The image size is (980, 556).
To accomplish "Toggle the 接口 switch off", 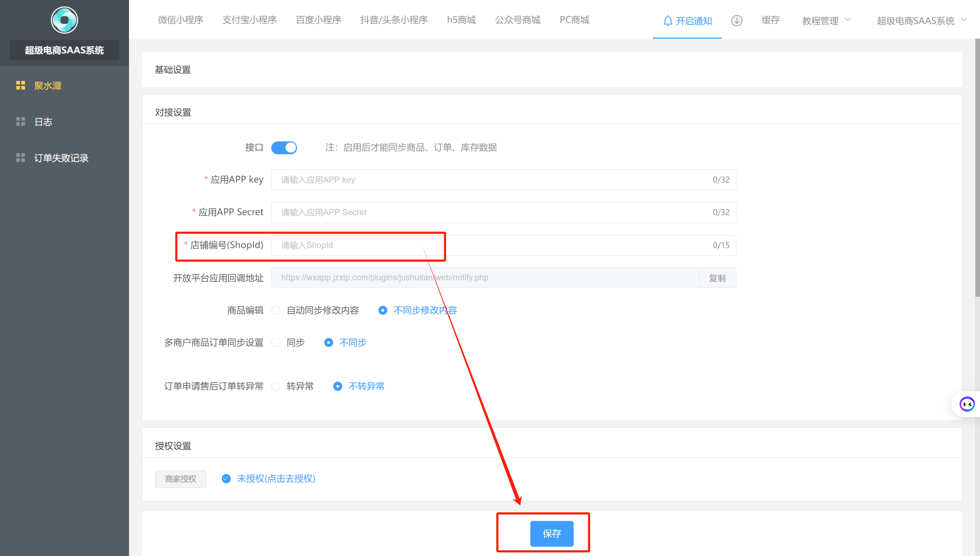I will click(x=284, y=148).
